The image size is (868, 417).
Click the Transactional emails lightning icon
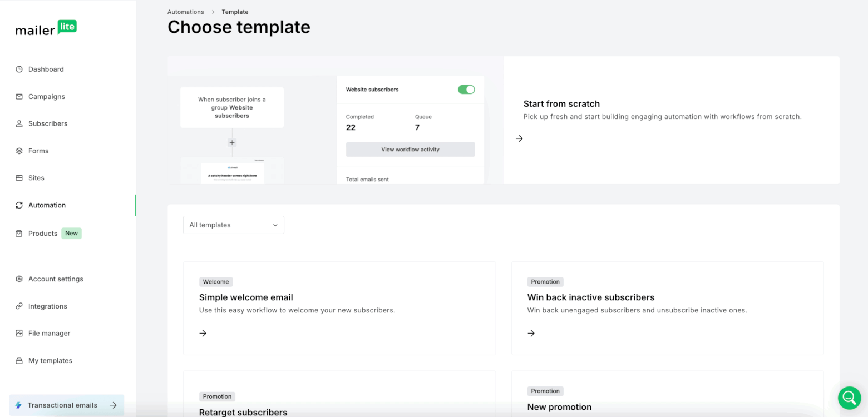18,405
